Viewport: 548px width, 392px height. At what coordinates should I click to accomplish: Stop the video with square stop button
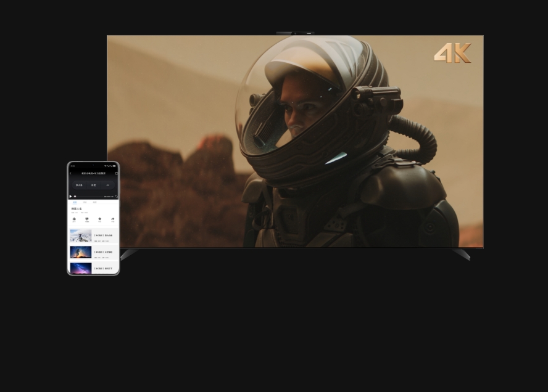point(75,197)
